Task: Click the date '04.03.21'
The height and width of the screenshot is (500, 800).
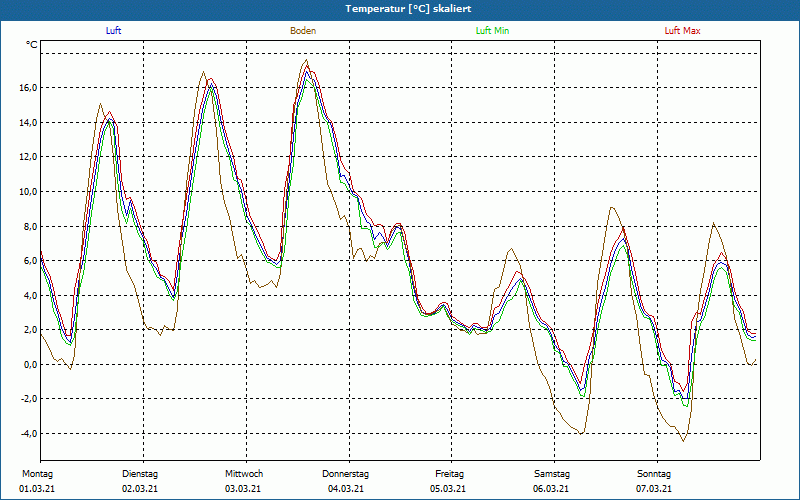Action: point(346,489)
